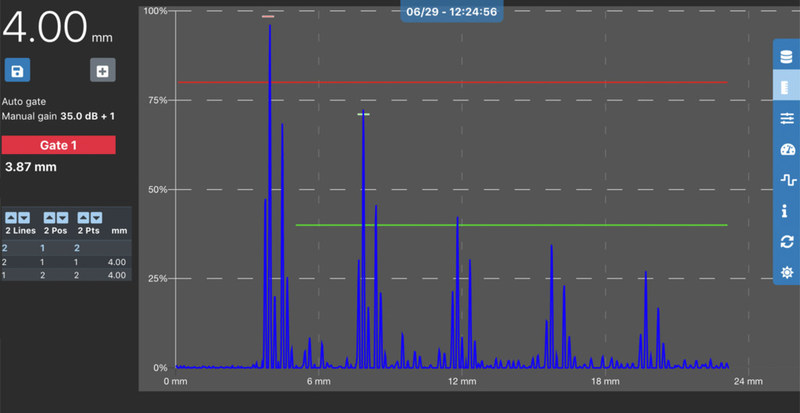800x413 pixels.
Task: Select the red Gate 1 button
Action: 59,145
